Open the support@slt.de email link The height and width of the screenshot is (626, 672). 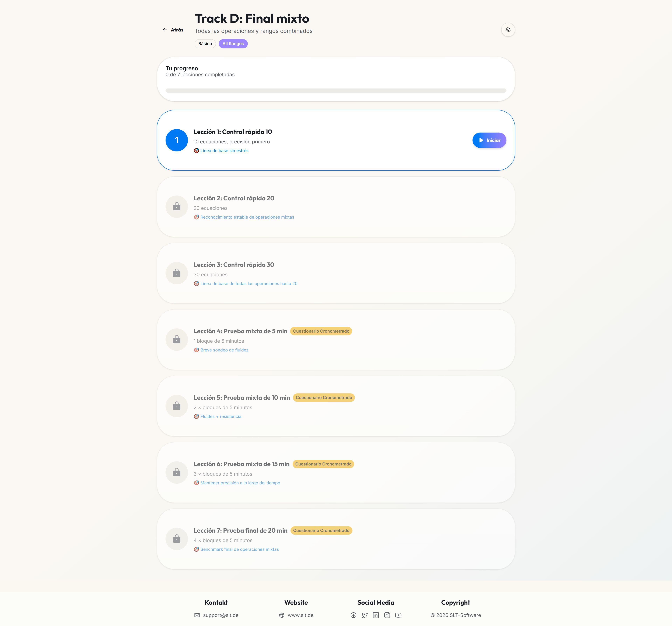click(x=216, y=615)
